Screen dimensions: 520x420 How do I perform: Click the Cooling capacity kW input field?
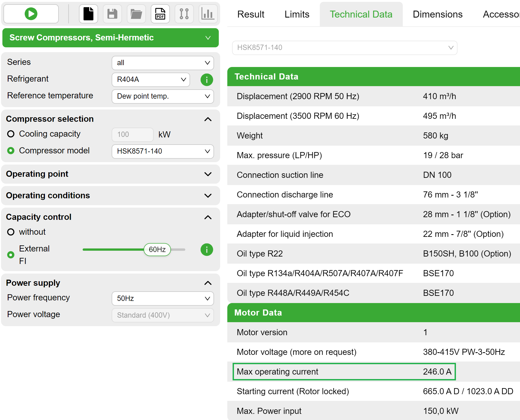coord(132,135)
